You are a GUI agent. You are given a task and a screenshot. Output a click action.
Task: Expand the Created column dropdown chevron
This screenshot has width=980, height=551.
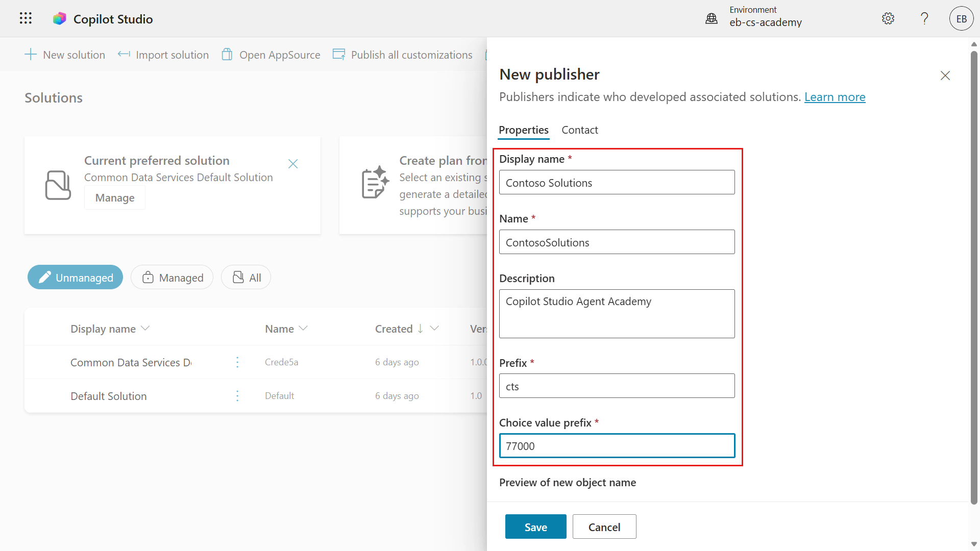434,329
